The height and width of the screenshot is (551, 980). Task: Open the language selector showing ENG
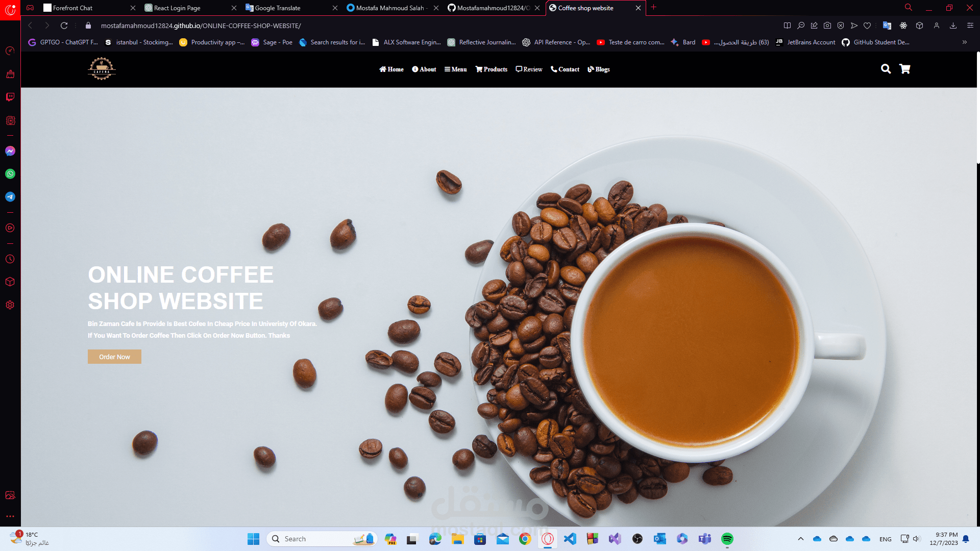coord(885,538)
